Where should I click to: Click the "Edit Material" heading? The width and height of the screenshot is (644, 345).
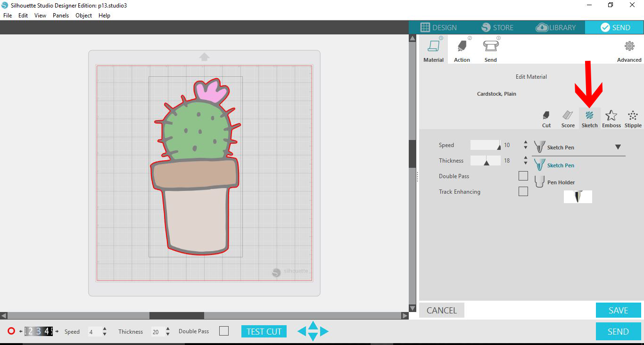pyautogui.click(x=531, y=76)
